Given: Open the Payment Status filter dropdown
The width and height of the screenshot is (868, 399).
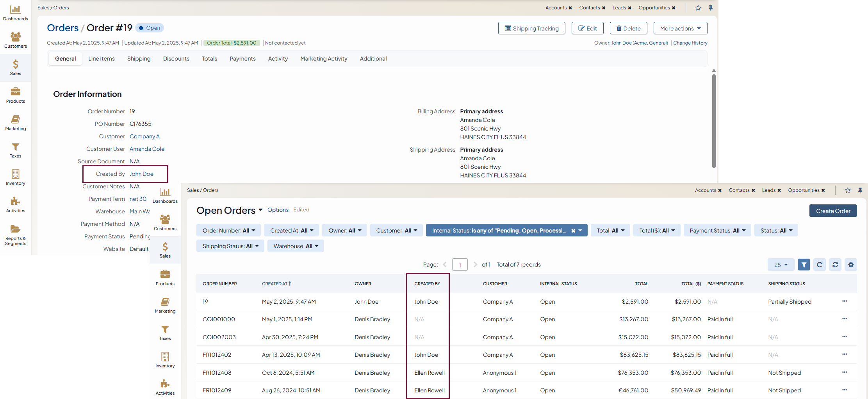Looking at the screenshot, I should pos(717,231).
